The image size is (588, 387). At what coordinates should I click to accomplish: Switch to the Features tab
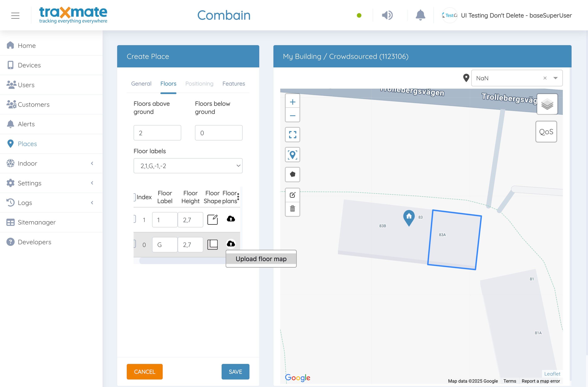coord(233,84)
